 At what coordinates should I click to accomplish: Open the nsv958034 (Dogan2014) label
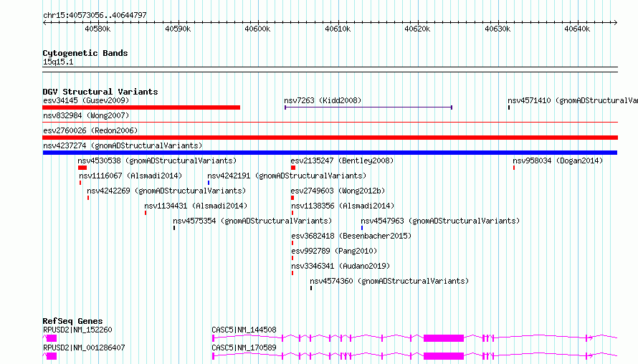pyautogui.click(x=558, y=161)
